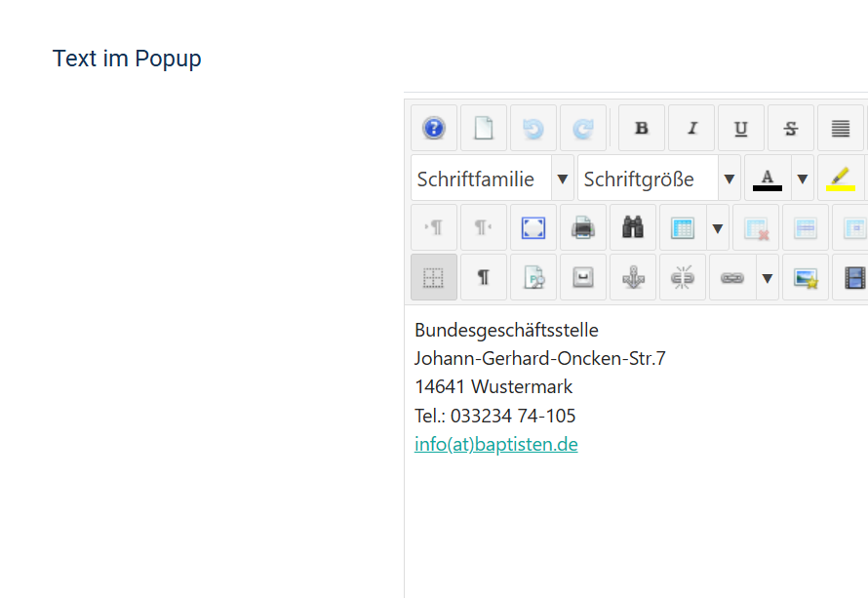Open the text color picker
868x598 pixels.
pyautogui.click(x=767, y=178)
